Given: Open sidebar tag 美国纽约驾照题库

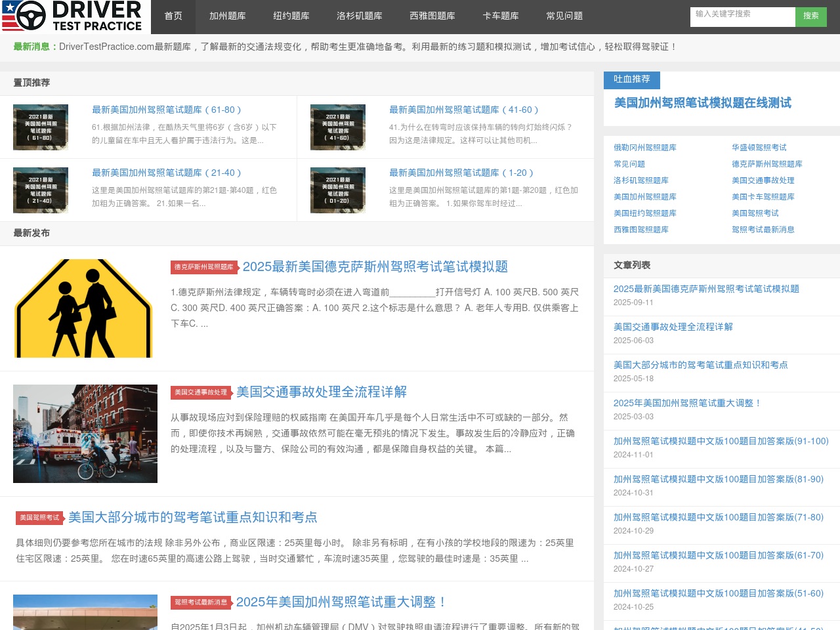Looking at the screenshot, I should pos(645,213).
